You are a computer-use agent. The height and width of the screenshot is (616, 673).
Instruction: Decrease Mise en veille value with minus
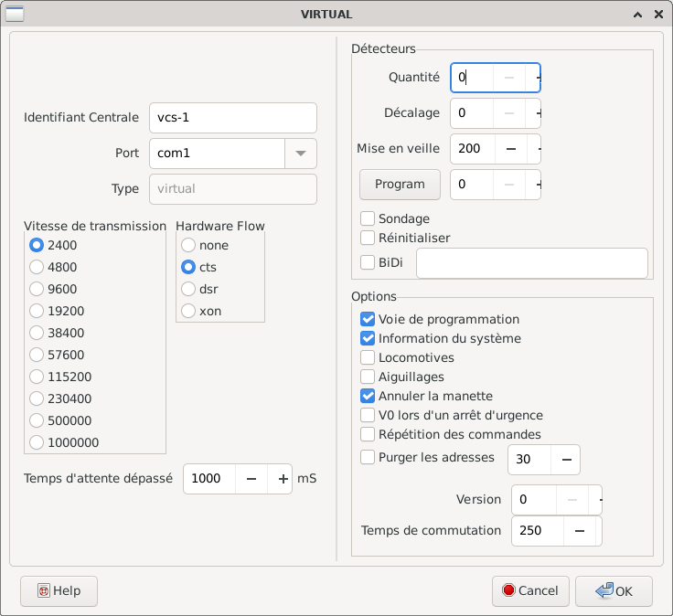[511, 148]
